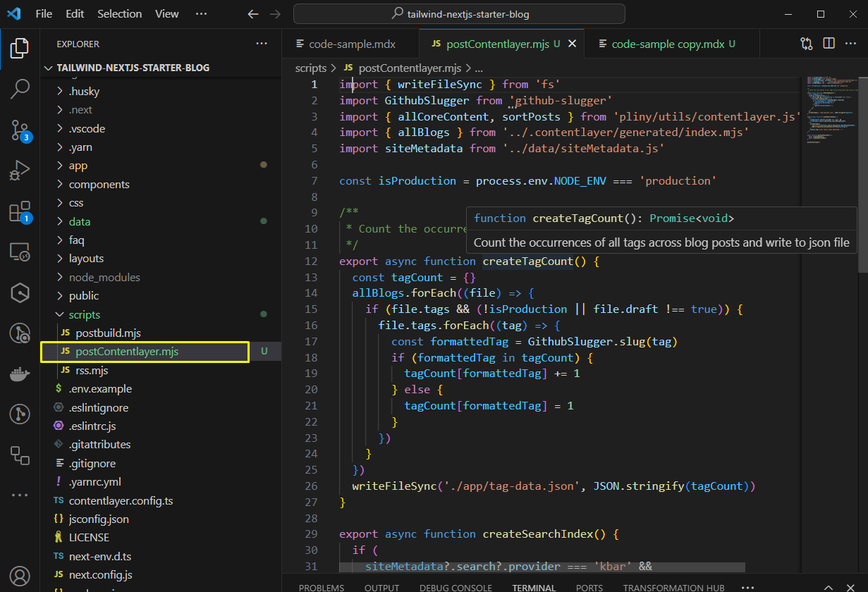Open Docker view in activity bar
The height and width of the screenshot is (592, 868).
tap(20, 374)
